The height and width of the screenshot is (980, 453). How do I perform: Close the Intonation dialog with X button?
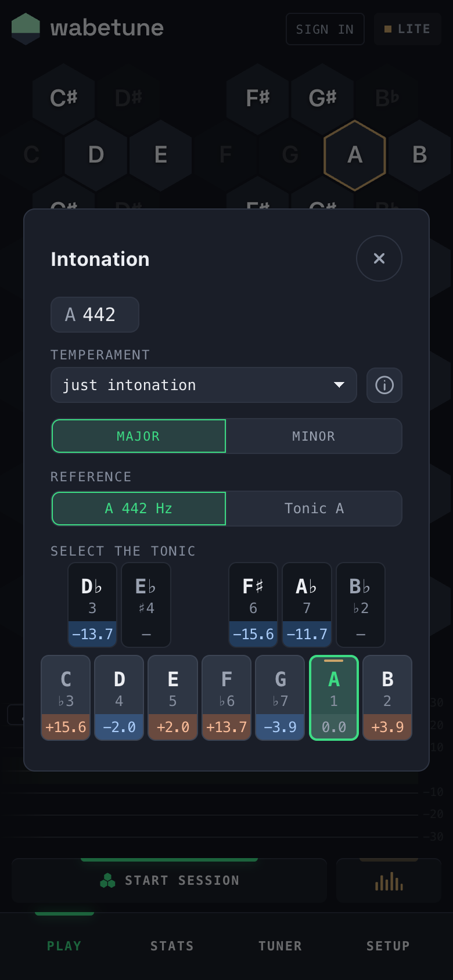(x=379, y=258)
